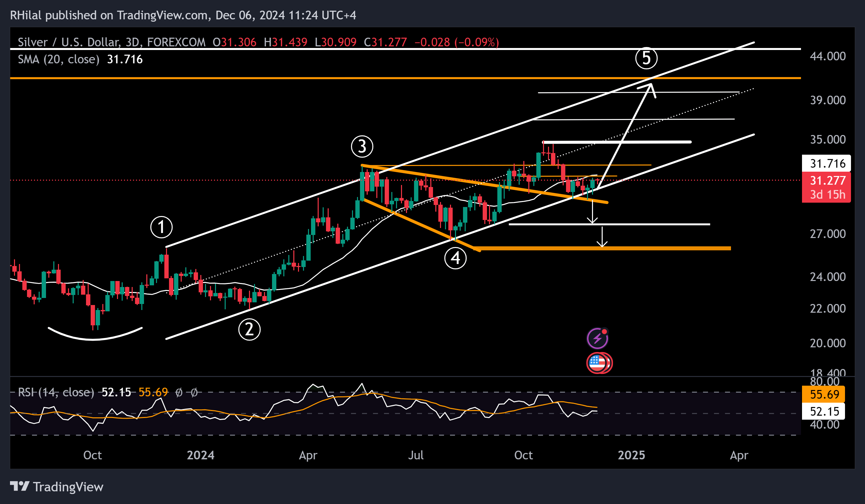The height and width of the screenshot is (504, 865).
Task: Click the 35.000 price axis label
Action: 828,139
